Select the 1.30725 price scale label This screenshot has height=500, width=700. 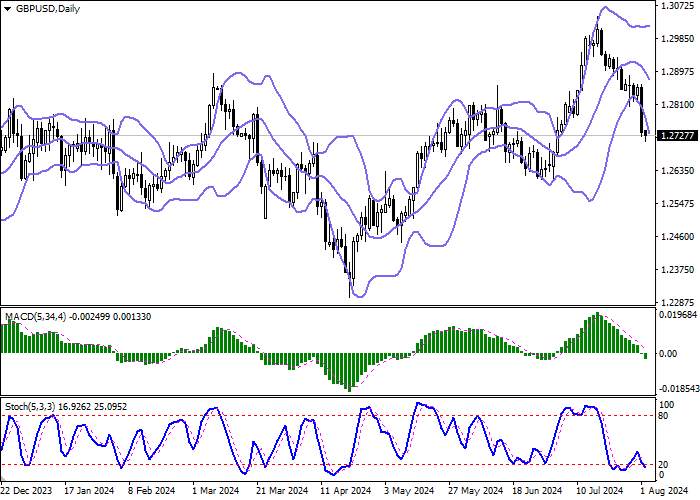(678, 6)
